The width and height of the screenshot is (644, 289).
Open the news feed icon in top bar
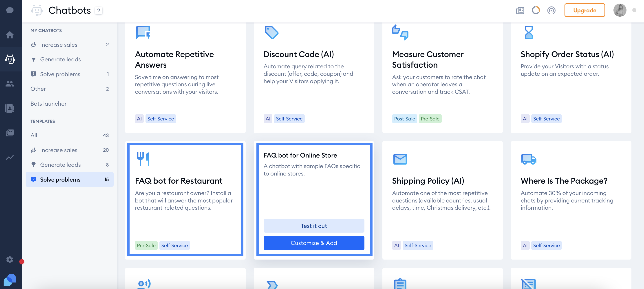pyautogui.click(x=520, y=11)
